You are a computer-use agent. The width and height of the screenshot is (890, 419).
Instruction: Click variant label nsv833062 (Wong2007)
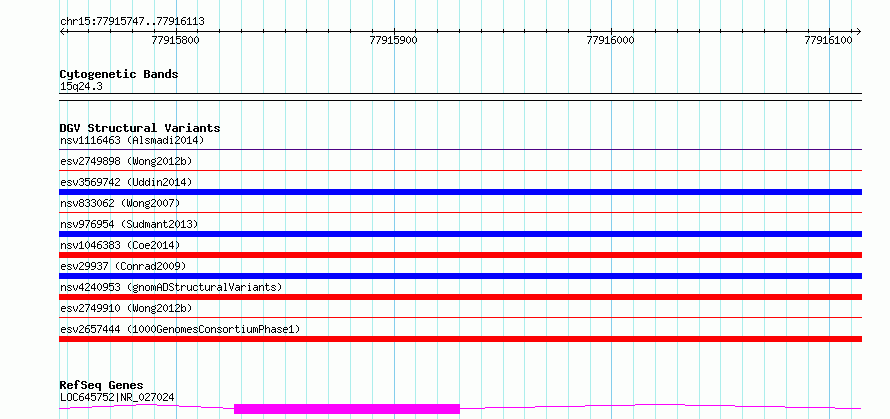click(120, 203)
